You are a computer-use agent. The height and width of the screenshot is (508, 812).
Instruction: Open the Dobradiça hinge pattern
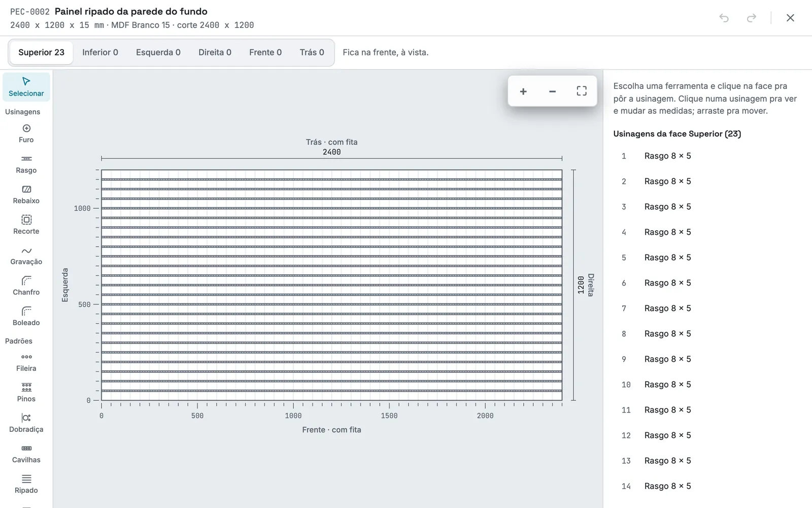pos(26,423)
